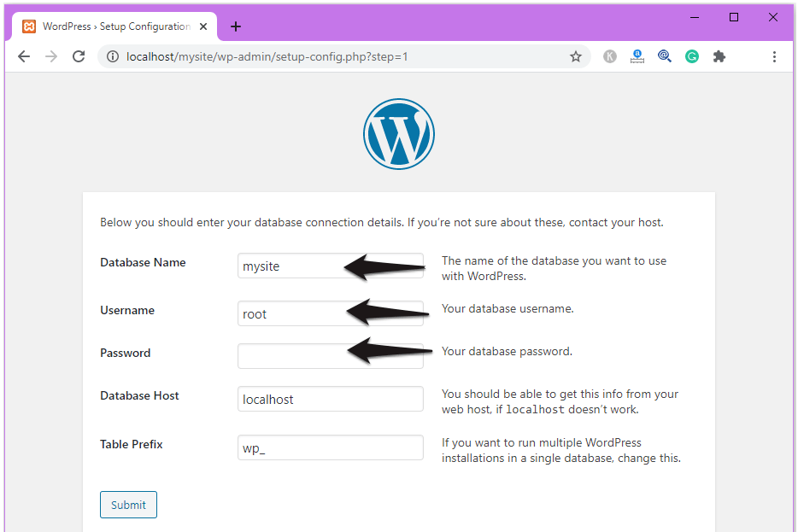The image size is (798, 532).
Task: Click the browser forward arrow
Action: [51, 56]
